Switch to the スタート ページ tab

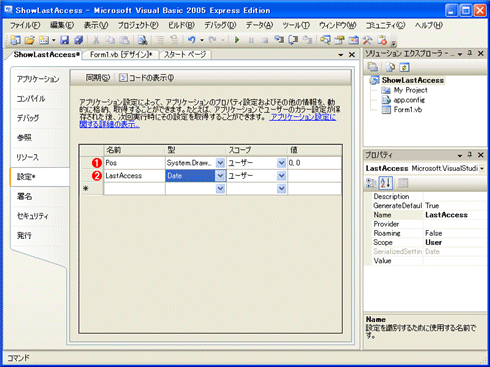[x=185, y=55]
